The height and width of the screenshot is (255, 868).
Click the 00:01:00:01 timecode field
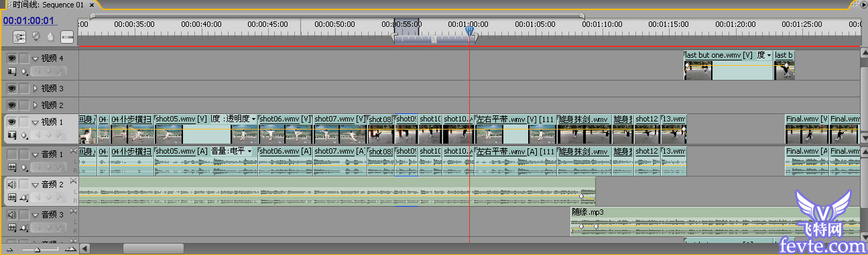pyautogui.click(x=28, y=21)
